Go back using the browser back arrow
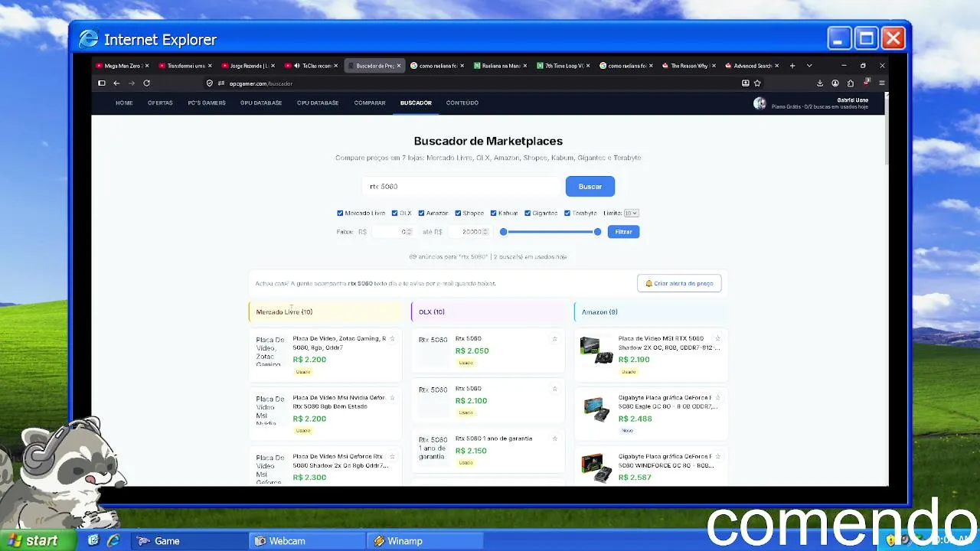The image size is (980, 551). pyautogui.click(x=116, y=83)
